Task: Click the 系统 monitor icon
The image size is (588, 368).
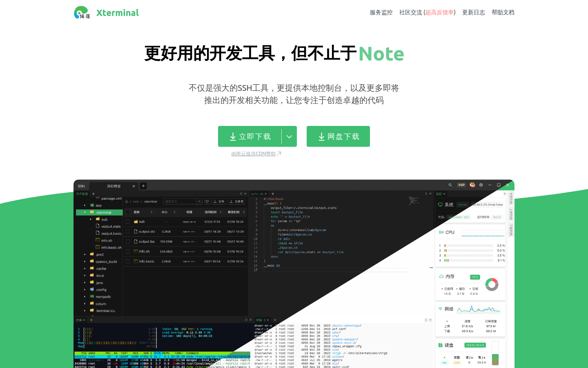Action: click(x=441, y=204)
